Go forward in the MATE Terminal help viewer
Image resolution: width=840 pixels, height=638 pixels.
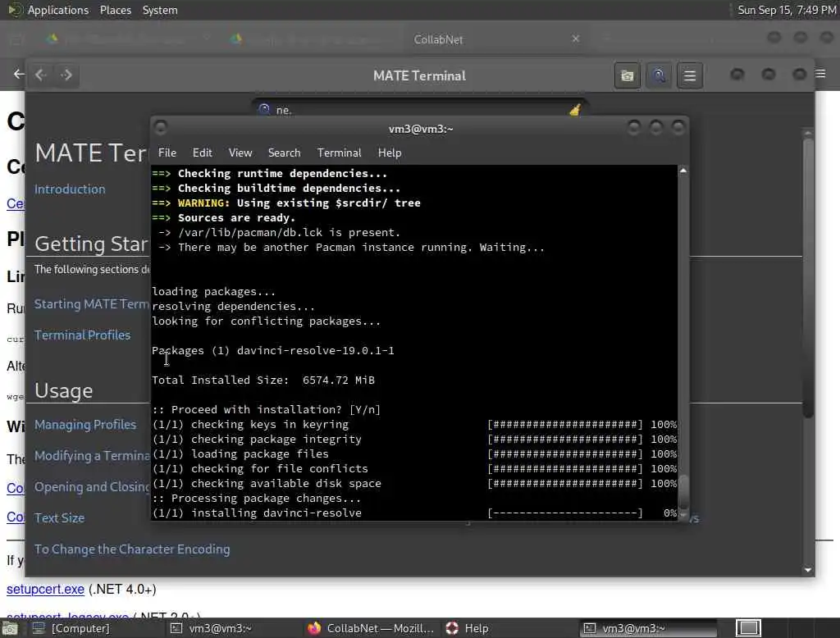pos(66,75)
